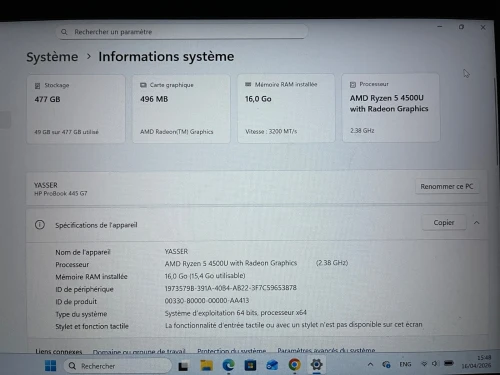Select the ID de produit value 00330-80000
Screen dimensions: 500x375
point(207,301)
